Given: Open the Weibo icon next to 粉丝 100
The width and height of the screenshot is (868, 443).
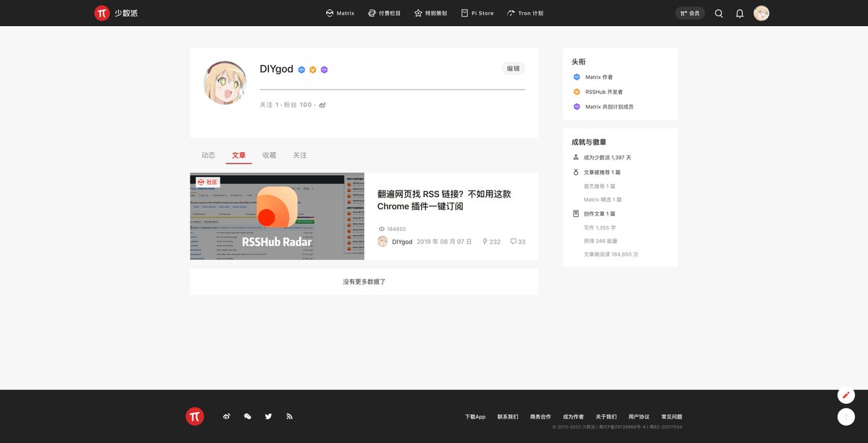Looking at the screenshot, I should pos(323,105).
